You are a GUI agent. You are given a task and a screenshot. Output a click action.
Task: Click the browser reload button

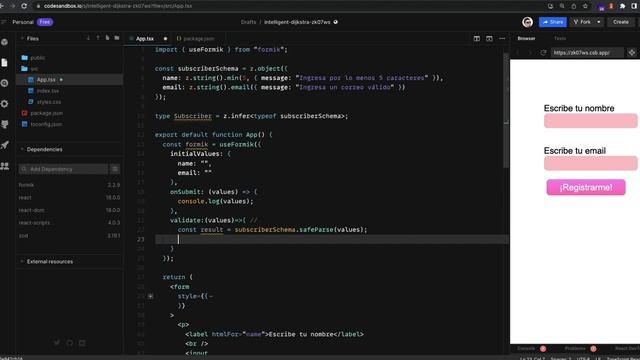[24, 6]
